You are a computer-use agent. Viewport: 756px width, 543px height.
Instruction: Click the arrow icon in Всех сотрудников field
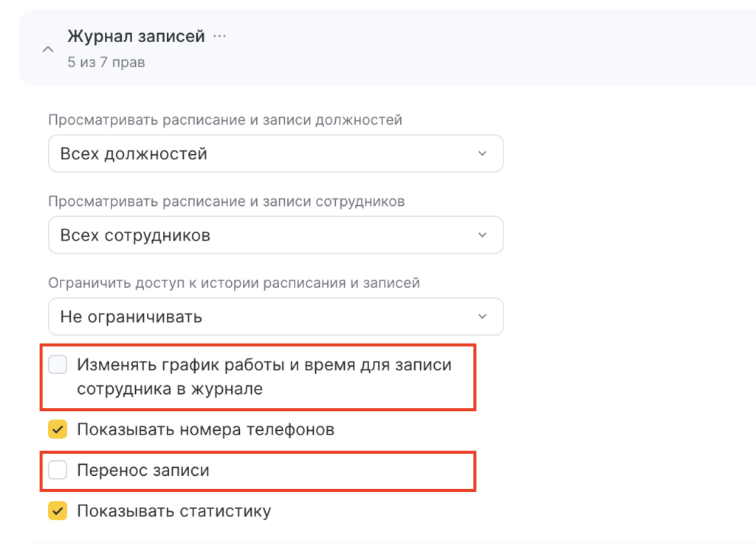(x=482, y=235)
